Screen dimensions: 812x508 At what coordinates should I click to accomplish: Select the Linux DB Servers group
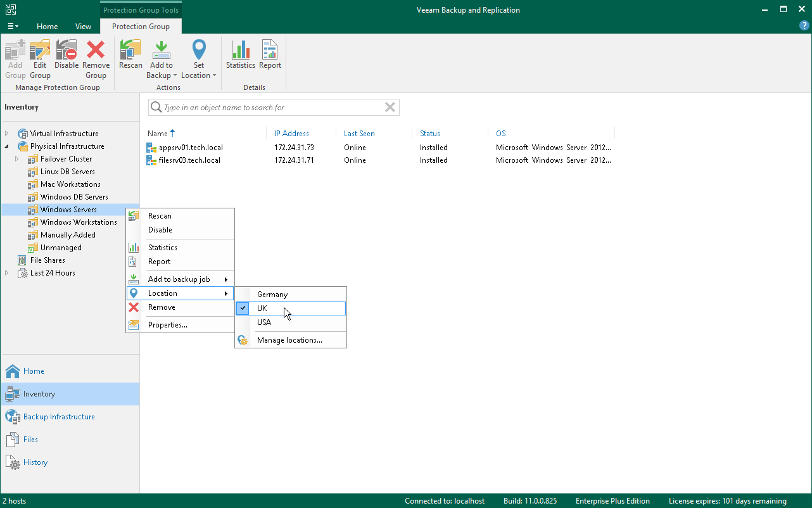(68, 172)
